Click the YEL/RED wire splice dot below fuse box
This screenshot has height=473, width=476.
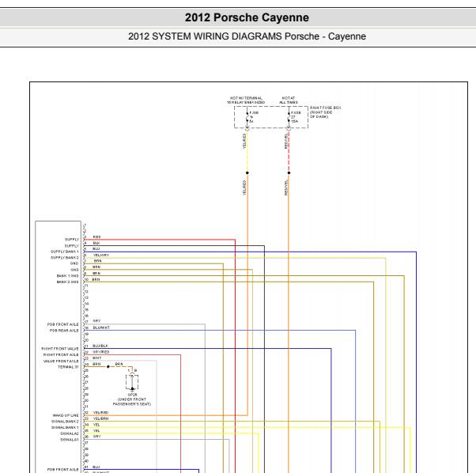pos(247,172)
